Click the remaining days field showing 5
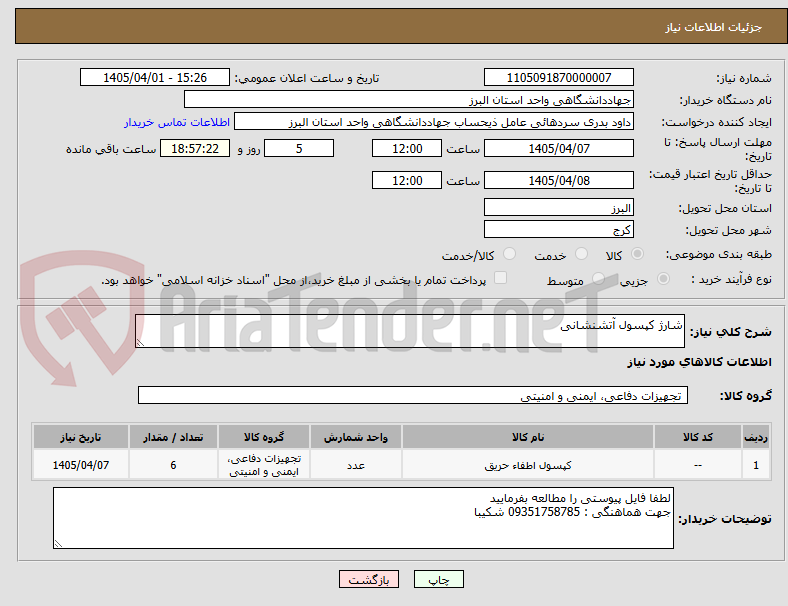The image size is (788, 606). pyautogui.click(x=299, y=148)
